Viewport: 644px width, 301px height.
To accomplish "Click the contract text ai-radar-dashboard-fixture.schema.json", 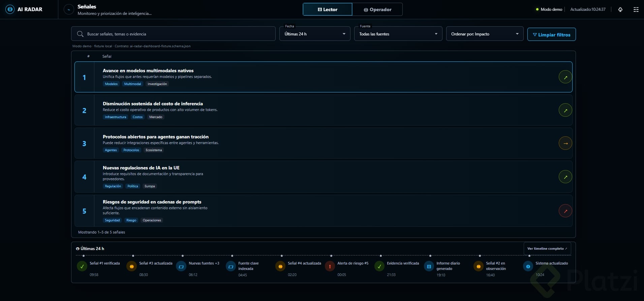I will pos(160,46).
